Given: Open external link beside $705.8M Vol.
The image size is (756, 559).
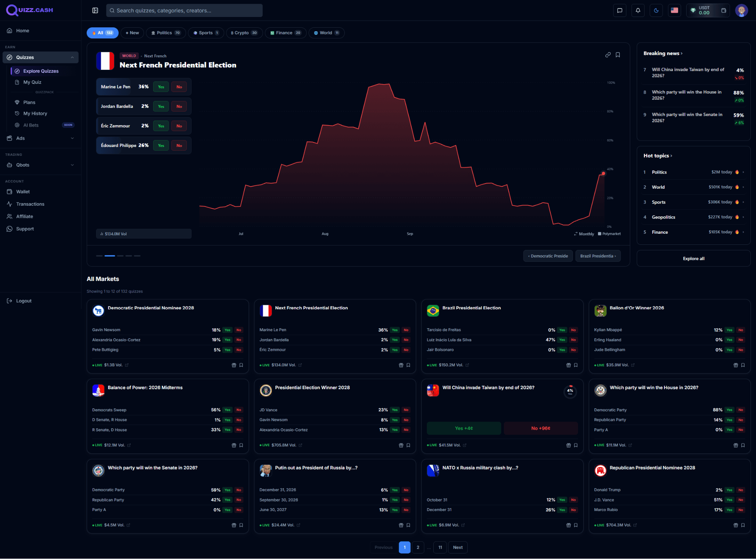Looking at the screenshot, I should 300,445.
